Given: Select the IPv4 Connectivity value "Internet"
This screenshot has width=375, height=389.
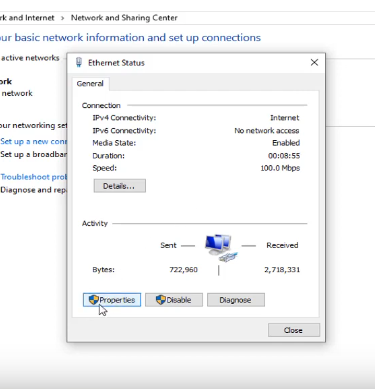Looking at the screenshot, I should click(x=285, y=118).
